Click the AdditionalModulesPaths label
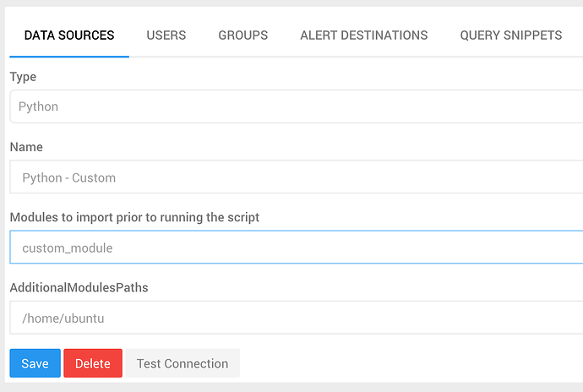 [79, 287]
